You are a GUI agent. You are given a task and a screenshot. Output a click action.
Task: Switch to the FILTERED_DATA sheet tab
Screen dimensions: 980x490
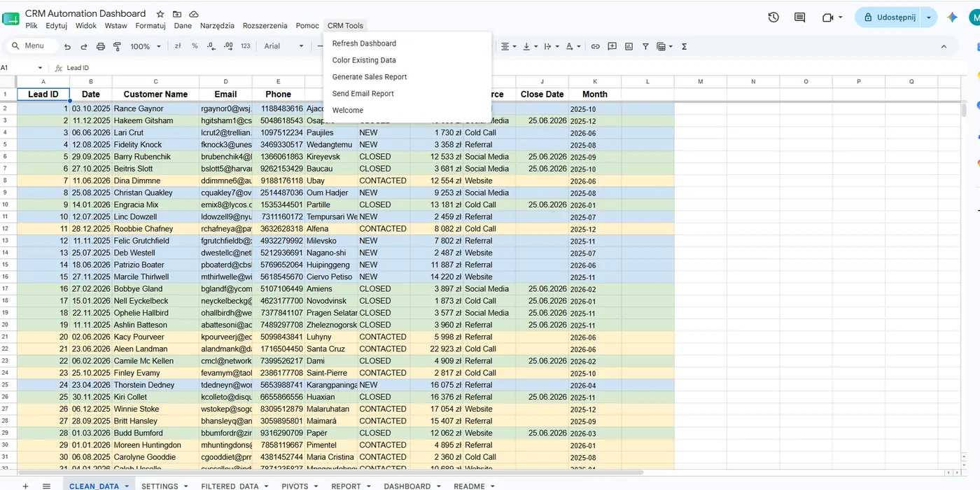click(x=230, y=486)
